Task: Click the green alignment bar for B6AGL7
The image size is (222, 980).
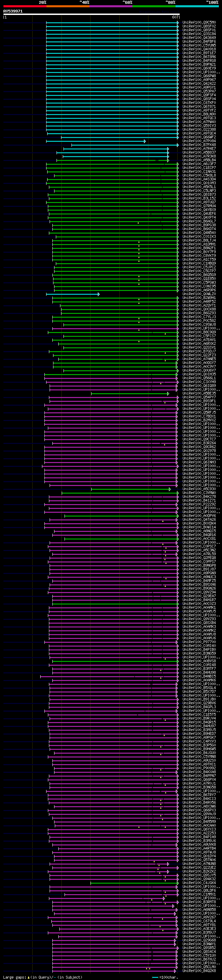Action: pyautogui.click(x=114, y=221)
